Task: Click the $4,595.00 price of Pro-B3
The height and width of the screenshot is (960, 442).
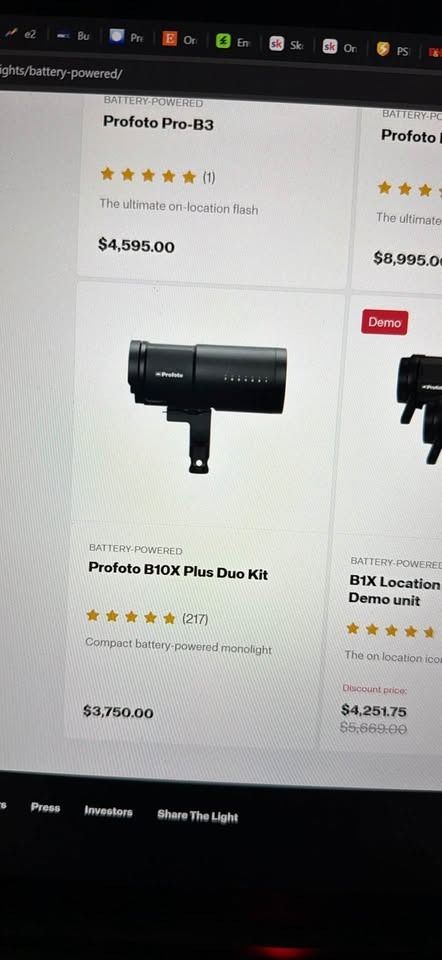Action: pyautogui.click(x=136, y=246)
